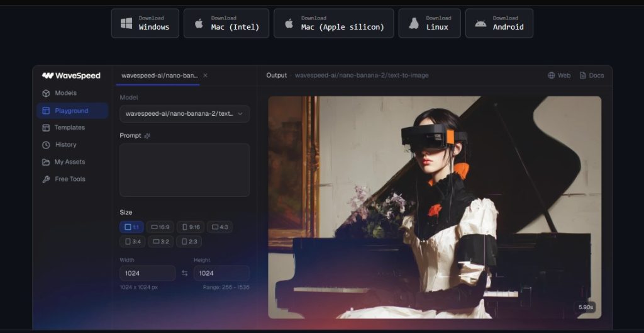Click the Web globe icon
Screen dimensions: 644x333
(x=552, y=76)
